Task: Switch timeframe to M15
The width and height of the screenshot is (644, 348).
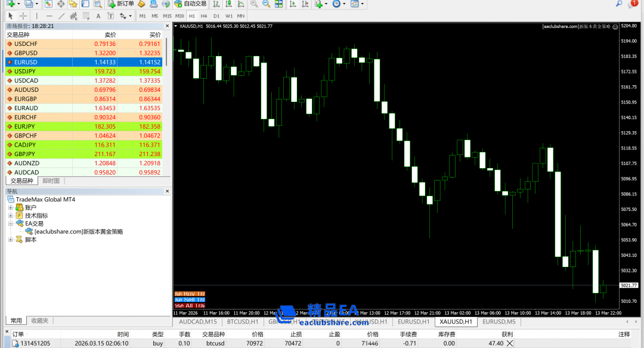Action: [167, 16]
